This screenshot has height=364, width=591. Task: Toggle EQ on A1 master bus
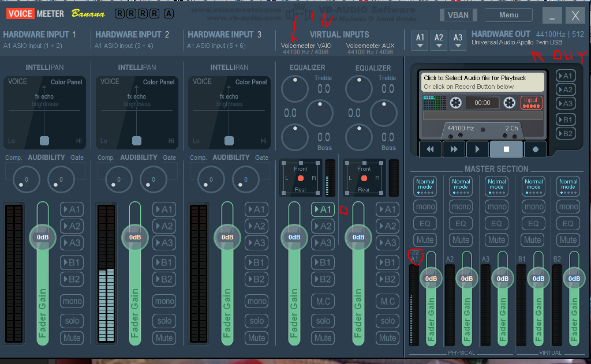click(425, 223)
